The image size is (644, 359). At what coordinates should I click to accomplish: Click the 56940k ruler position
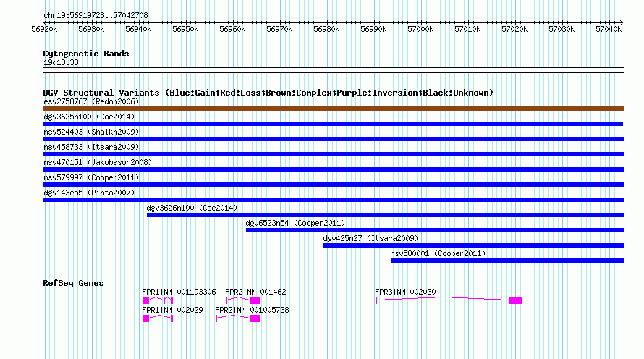click(138, 29)
